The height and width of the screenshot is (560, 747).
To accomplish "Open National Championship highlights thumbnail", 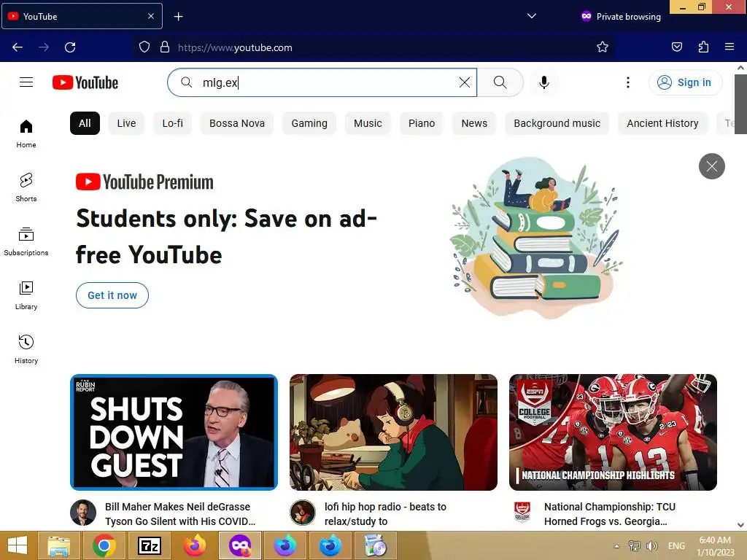I will click(613, 432).
